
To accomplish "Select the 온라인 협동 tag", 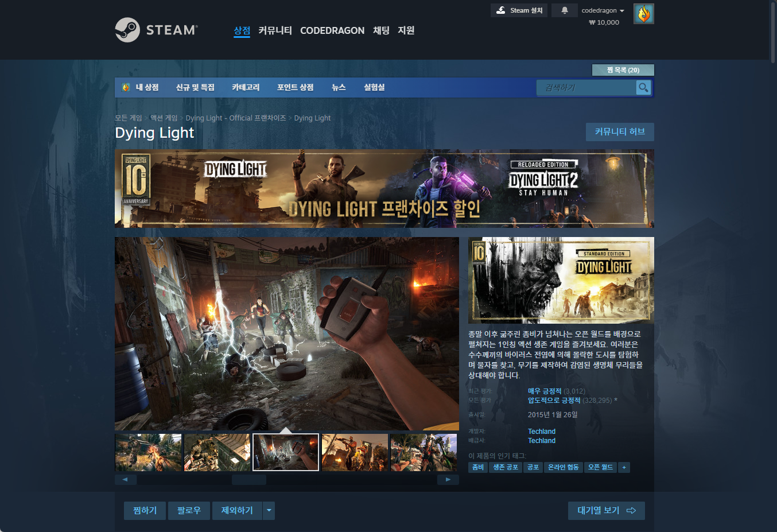I will 564,467.
